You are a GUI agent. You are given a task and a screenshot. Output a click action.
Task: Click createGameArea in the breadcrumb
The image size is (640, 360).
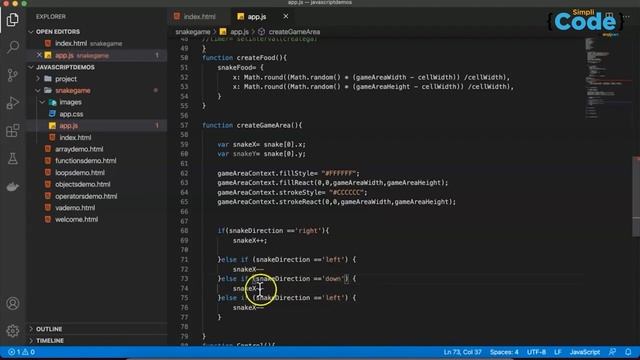[x=294, y=32]
